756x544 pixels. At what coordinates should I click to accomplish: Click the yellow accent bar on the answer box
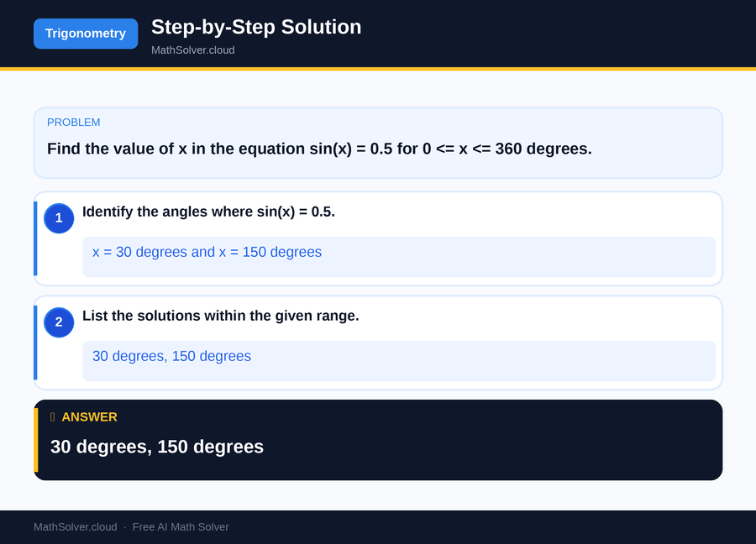click(x=34, y=439)
